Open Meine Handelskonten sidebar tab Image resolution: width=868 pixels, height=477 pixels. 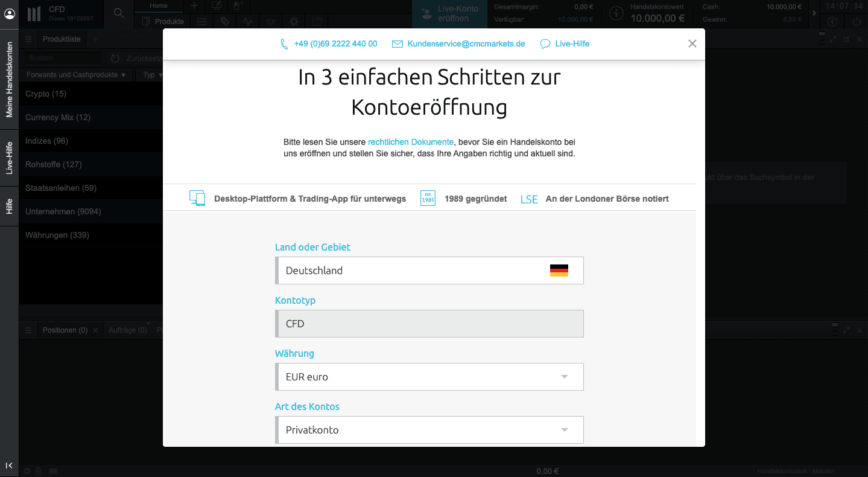(x=9, y=80)
